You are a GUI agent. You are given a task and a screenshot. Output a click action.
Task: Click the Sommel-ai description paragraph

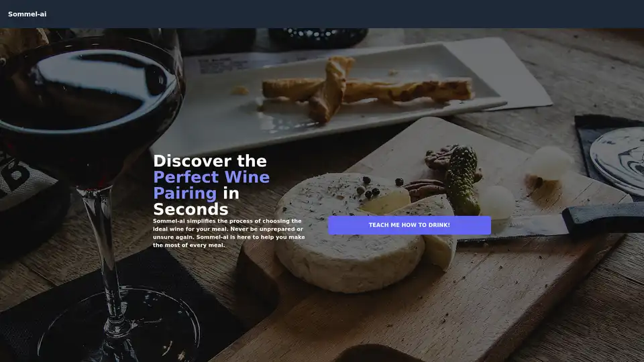pyautogui.click(x=229, y=233)
